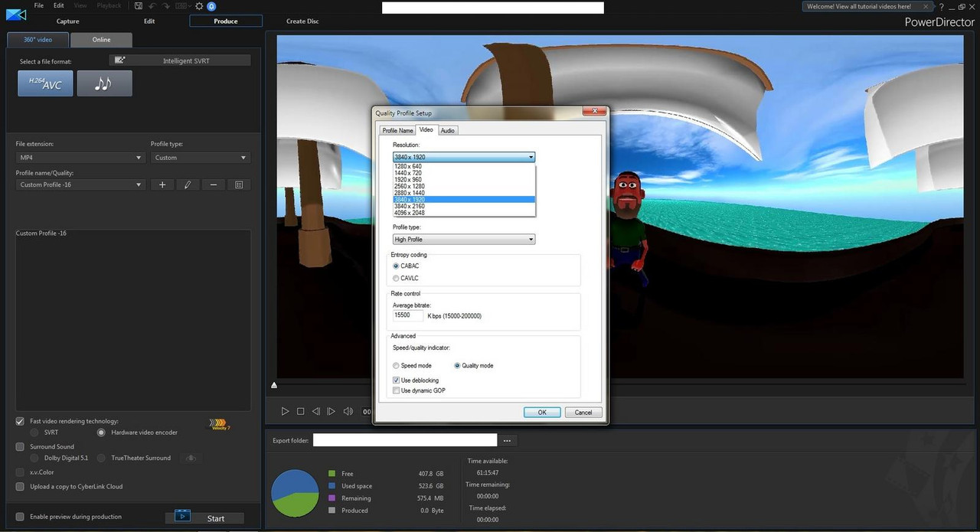Open the Online output tab

[101, 40]
